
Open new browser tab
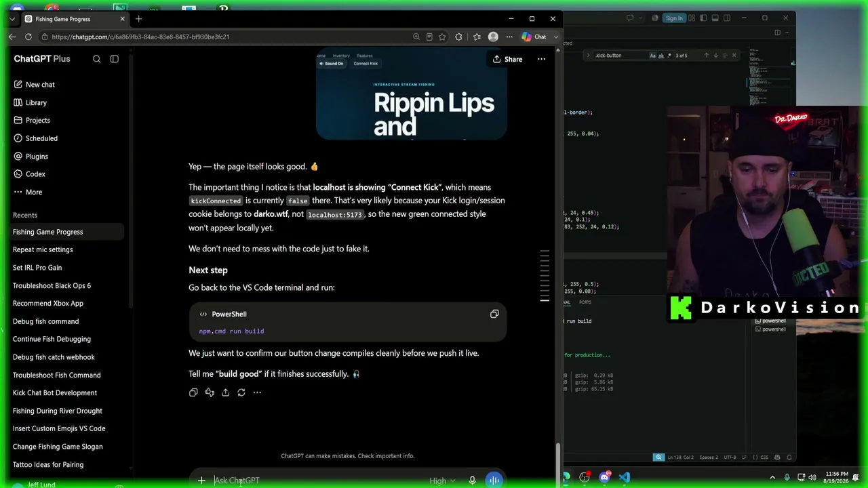[x=138, y=19]
